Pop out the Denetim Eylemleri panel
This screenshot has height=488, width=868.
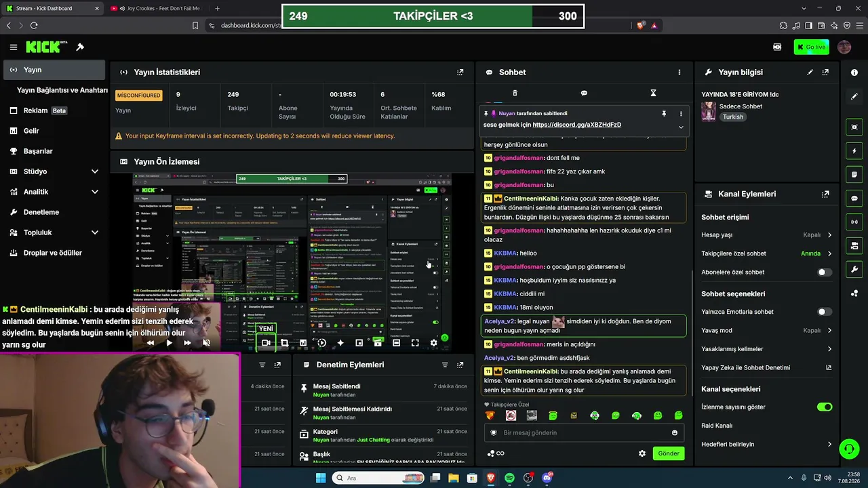[460, 365]
